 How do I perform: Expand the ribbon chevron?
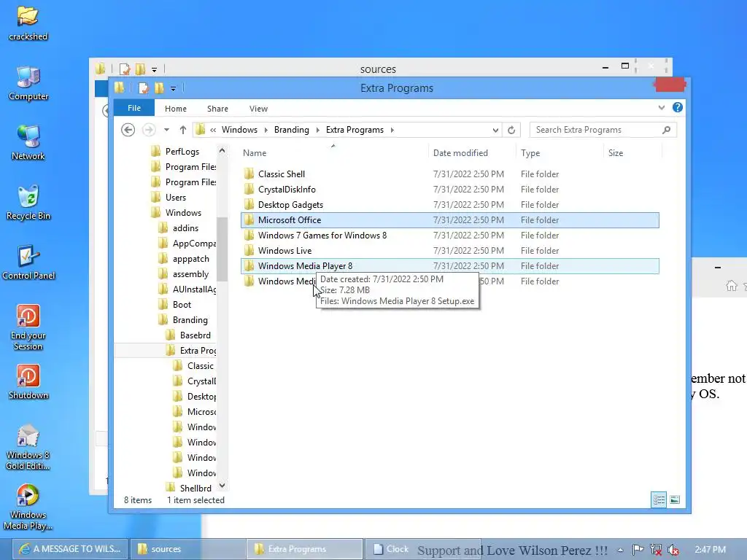[661, 108]
